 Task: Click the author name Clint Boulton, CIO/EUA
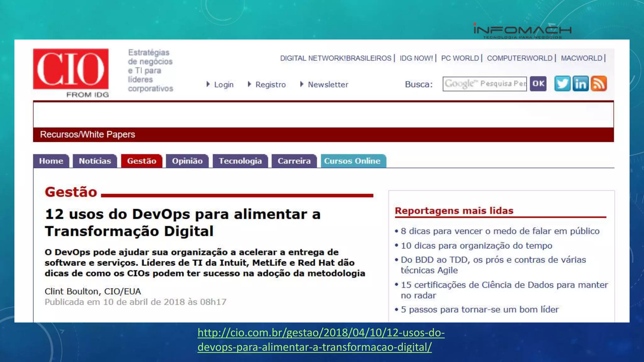click(x=93, y=291)
